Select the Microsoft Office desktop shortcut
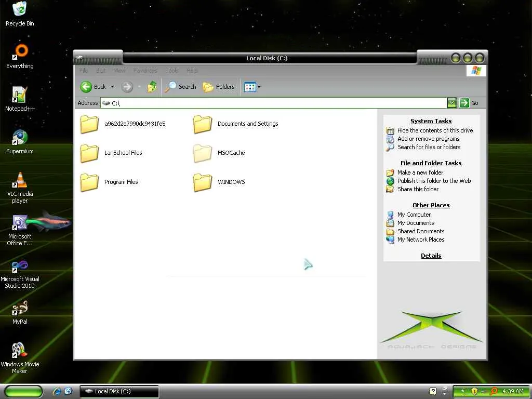Image resolution: width=532 pixels, height=399 pixels. point(20,230)
